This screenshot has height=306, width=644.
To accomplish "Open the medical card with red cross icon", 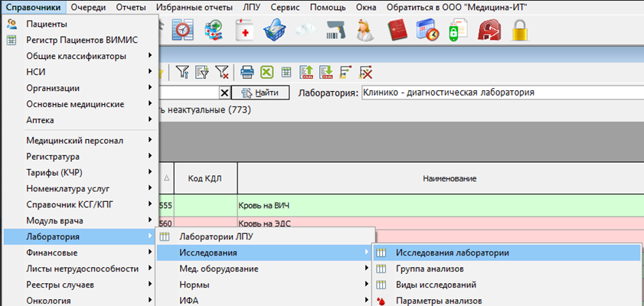I will [x=245, y=31].
